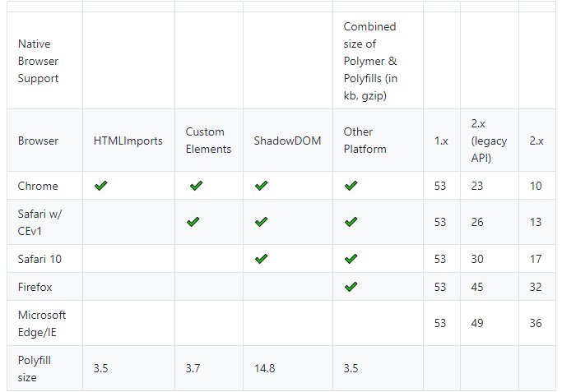The height and width of the screenshot is (392, 562).
Task: Click Microsoft Edge/IE legacy value 49
Action: 476,323
